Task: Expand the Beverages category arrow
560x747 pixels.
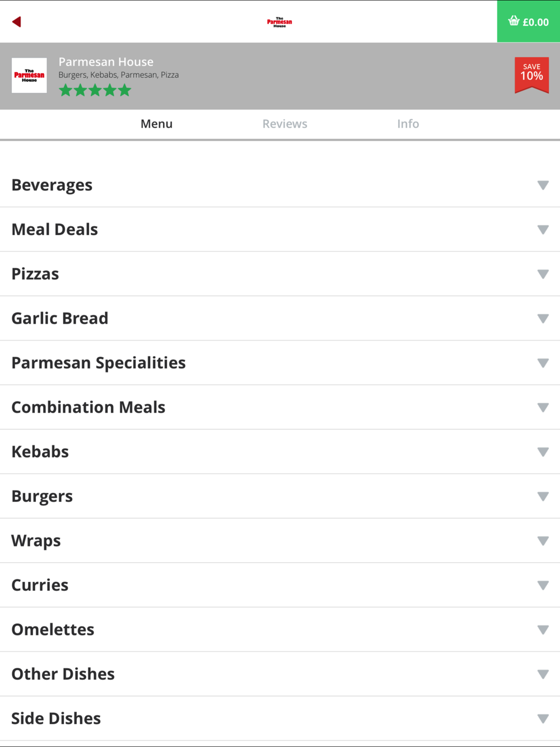Action: tap(543, 185)
